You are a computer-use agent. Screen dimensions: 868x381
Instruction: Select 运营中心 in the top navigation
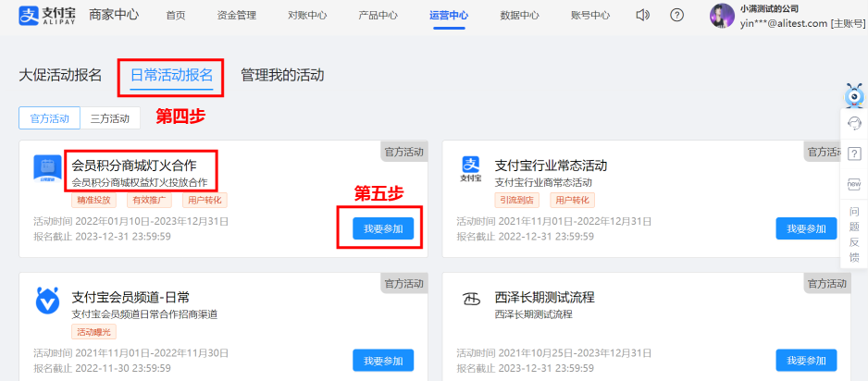pos(449,16)
